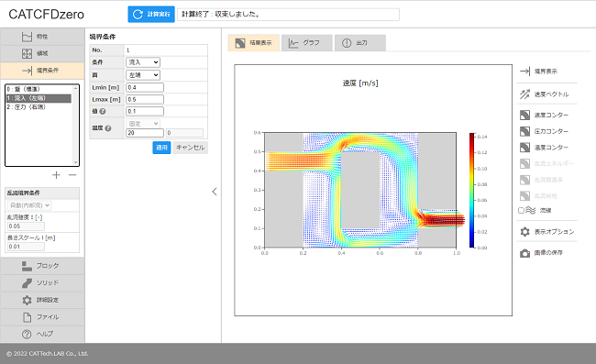596x364 pixels.
Task: Click the disabled temperature input showing 0
Action: [184, 133]
